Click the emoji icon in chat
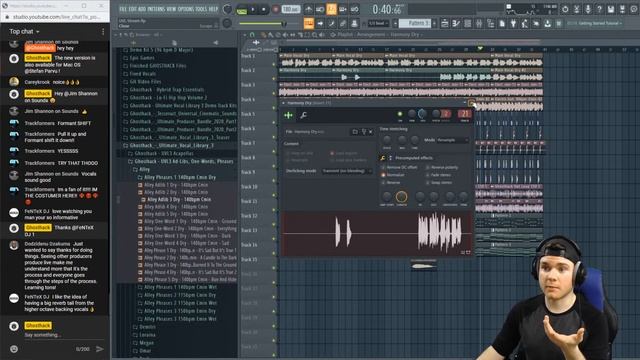Screen dimensions: 640x360 point(14,349)
